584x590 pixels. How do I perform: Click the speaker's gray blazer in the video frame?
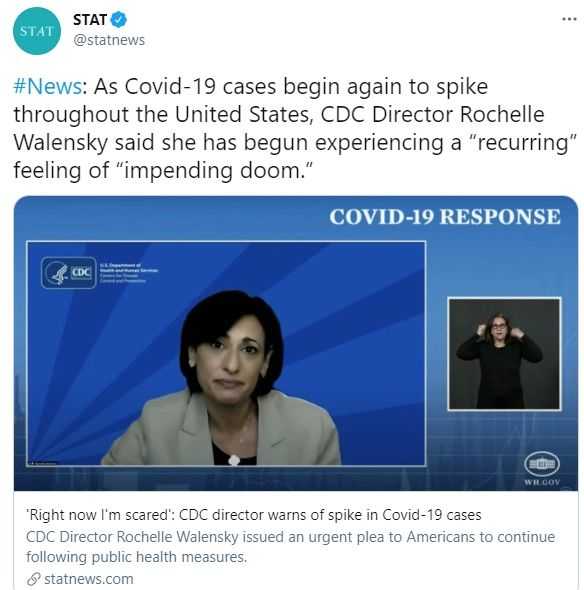pyautogui.click(x=221, y=429)
